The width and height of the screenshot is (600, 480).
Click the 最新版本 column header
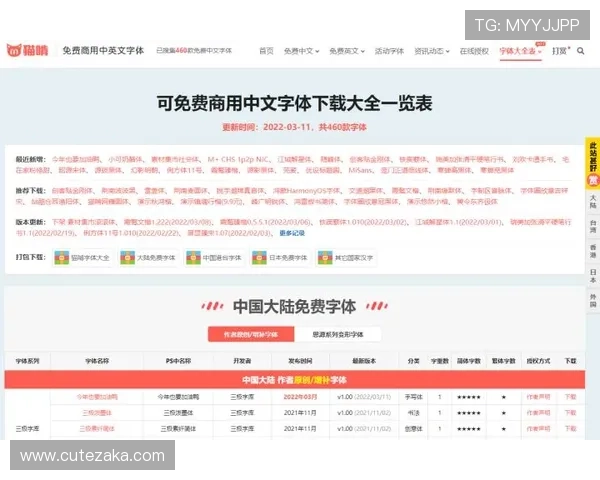click(364, 361)
